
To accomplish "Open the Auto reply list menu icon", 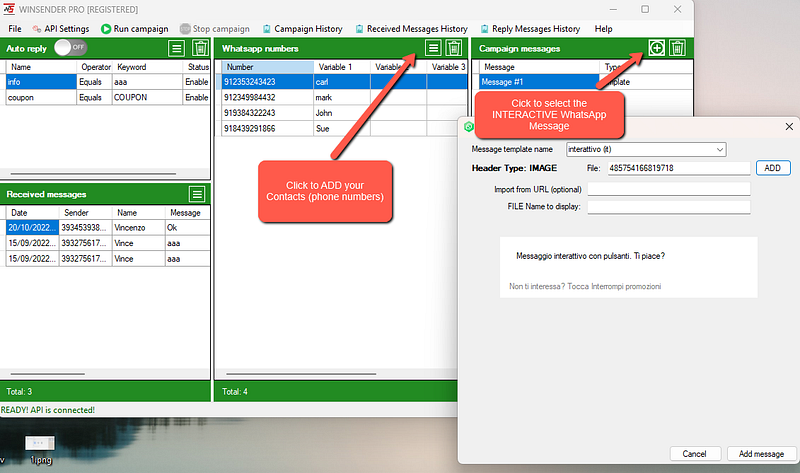I will coord(177,48).
